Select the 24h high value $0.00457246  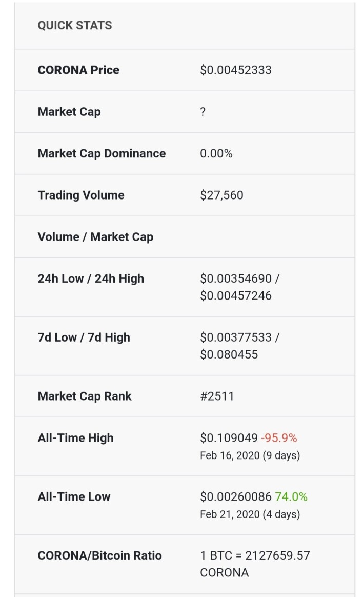coord(236,296)
